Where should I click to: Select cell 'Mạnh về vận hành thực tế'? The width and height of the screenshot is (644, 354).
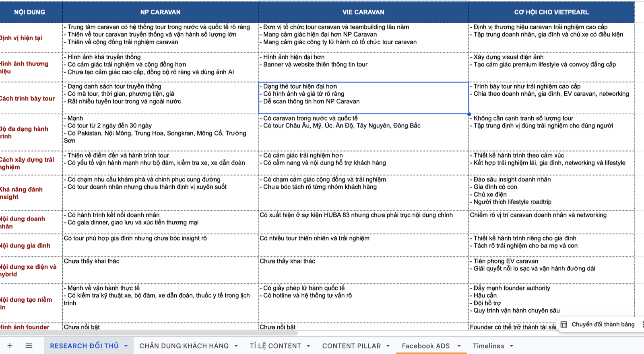pyautogui.click(x=160, y=303)
